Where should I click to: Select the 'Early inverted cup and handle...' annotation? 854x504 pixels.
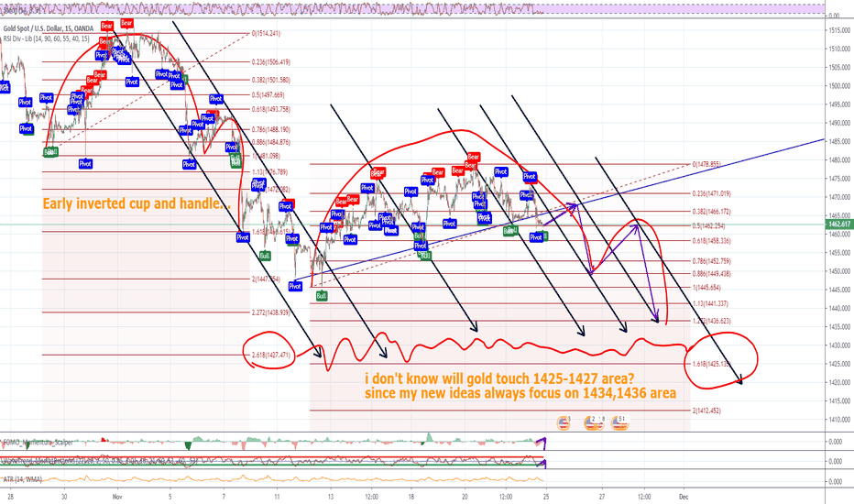point(137,203)
